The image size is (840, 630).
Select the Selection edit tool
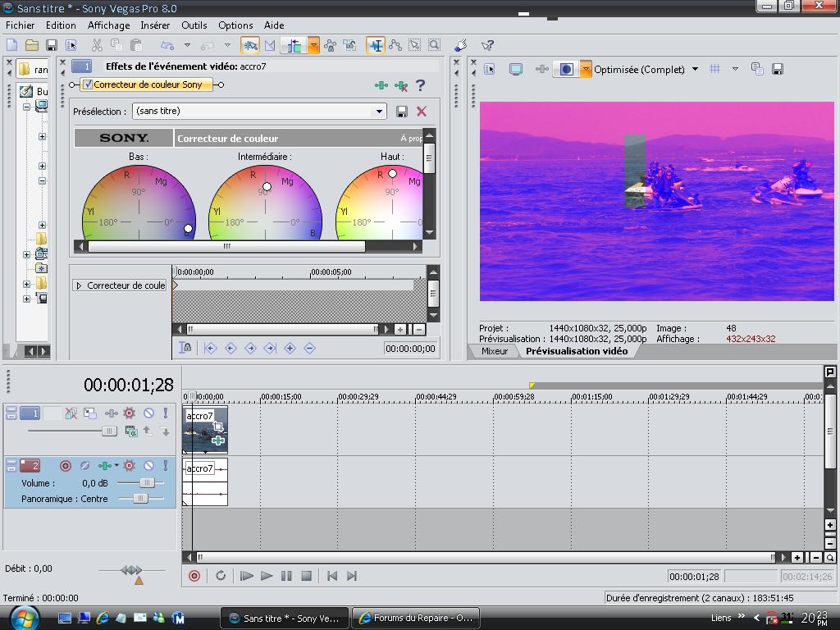point(414,46)
